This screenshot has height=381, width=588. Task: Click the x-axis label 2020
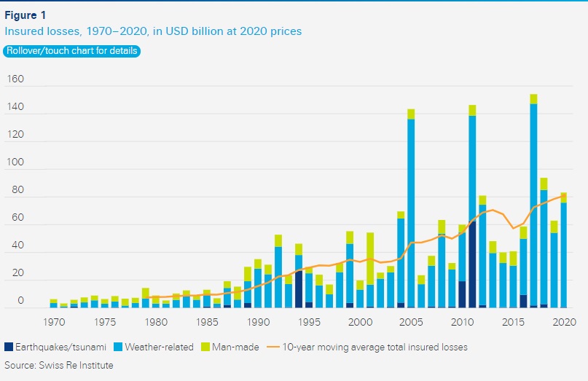565,322
